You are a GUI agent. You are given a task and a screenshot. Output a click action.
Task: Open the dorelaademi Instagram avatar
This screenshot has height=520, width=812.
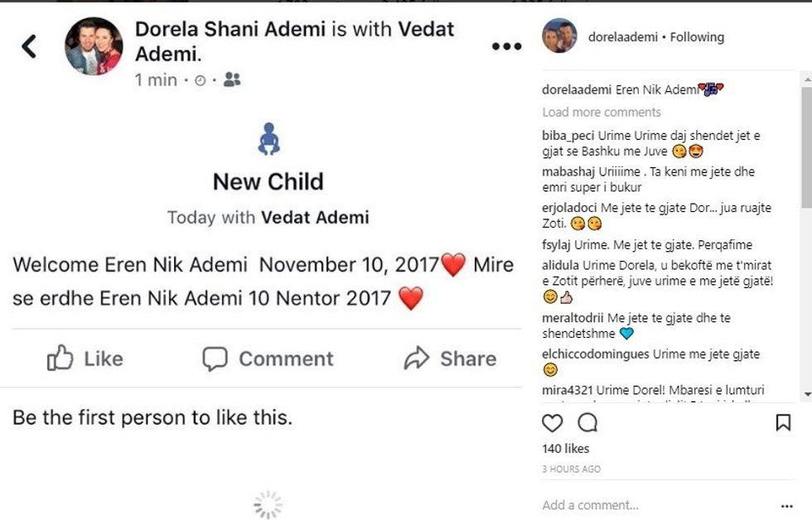[x=559, y=36]
